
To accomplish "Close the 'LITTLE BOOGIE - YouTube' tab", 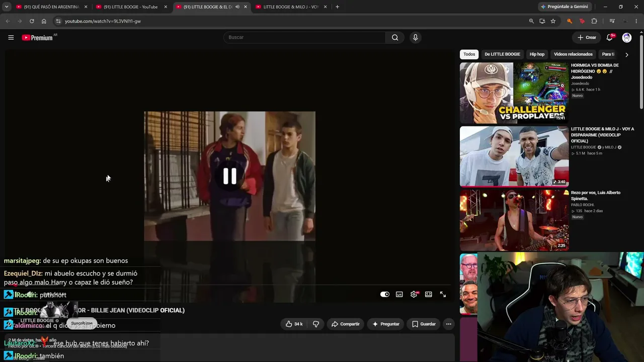I will point(166,7).
